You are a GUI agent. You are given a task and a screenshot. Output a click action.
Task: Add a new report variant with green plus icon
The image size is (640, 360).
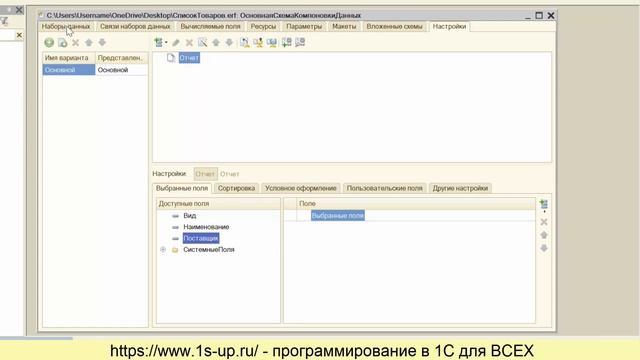pos(49,42)
